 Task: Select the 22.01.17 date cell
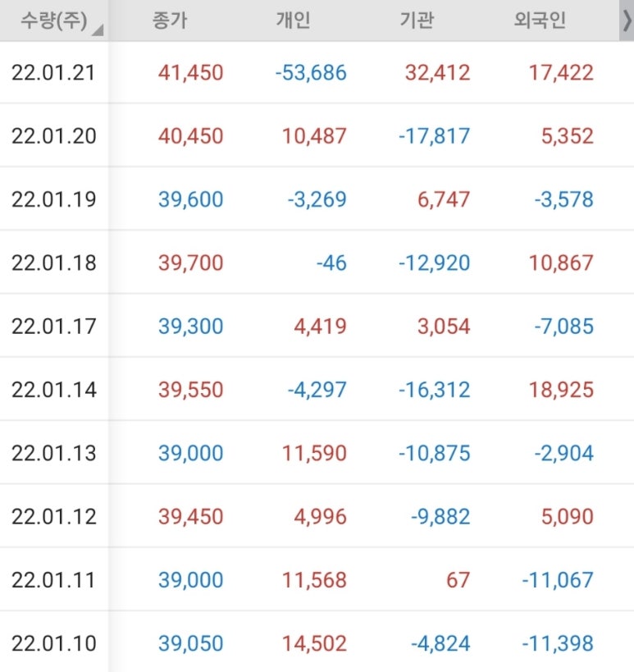53,326
